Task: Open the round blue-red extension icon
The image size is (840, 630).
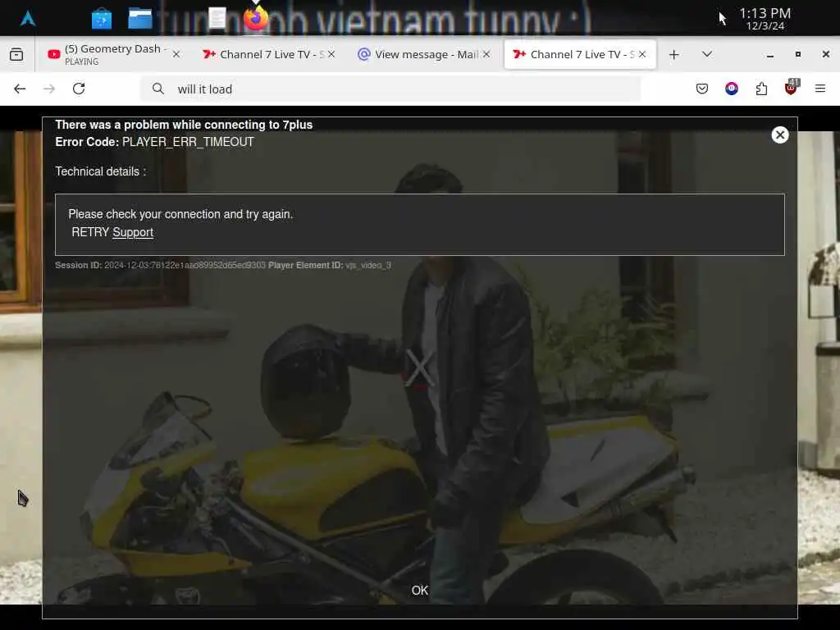Action: (731, 89)
